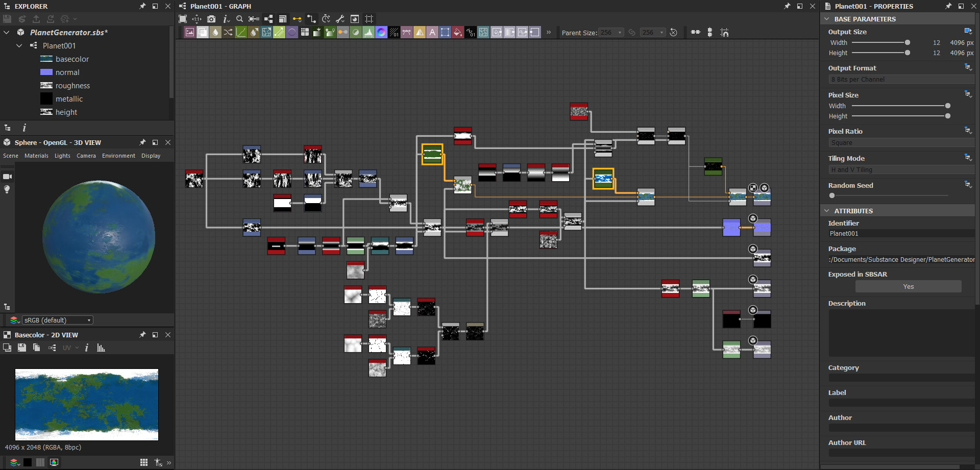This screenshot has height=470, width=980.
Task: Open the Materials menu in the 3D View
Action: (36, 156)
